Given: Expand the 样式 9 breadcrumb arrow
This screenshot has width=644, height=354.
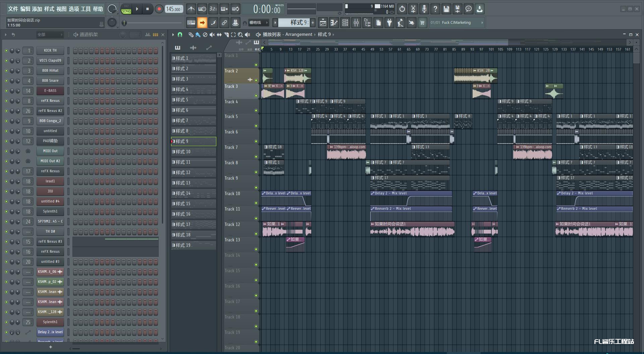Looking at the screenshot, I should 333,35.
